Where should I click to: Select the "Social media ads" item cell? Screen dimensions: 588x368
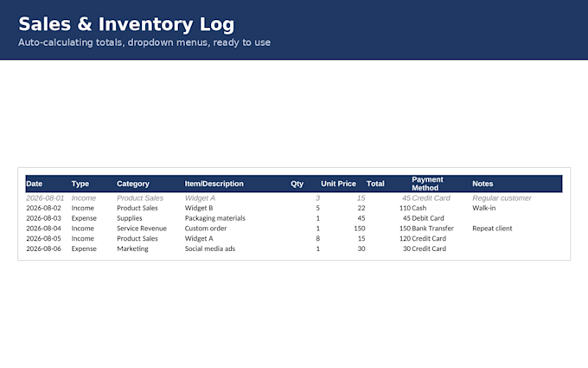coord(210,249)
